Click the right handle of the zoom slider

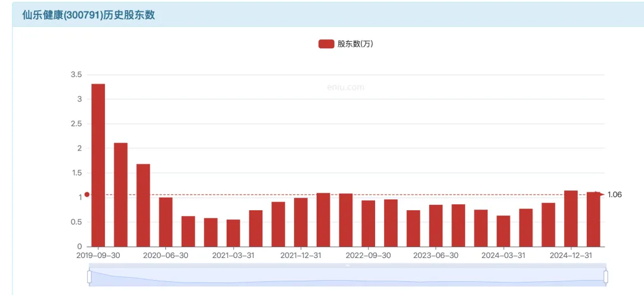(605, 277)
